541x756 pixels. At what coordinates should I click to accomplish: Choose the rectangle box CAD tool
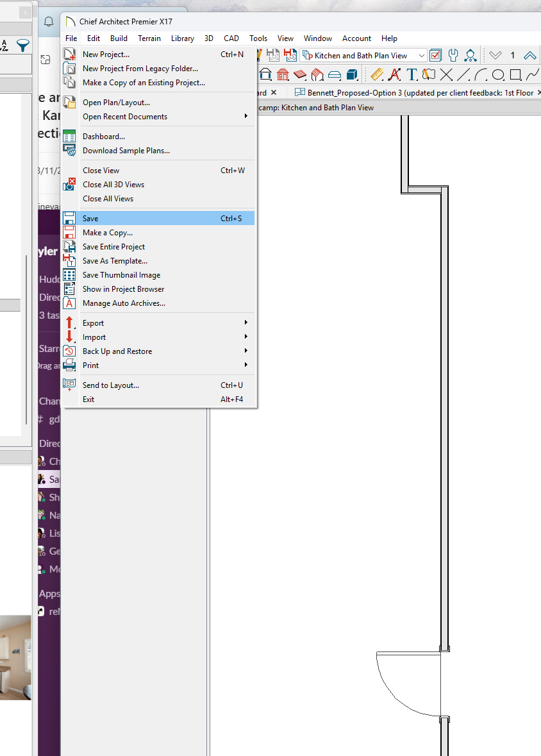point(515,74)
